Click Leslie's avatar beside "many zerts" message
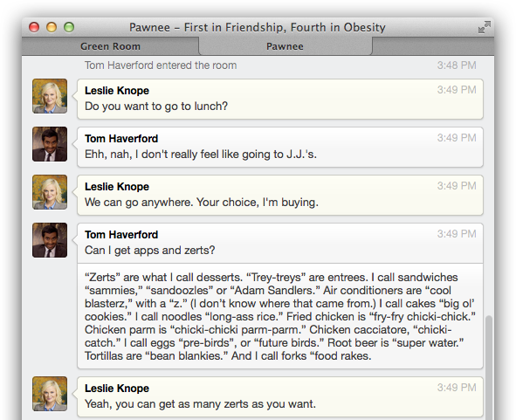 point(50,394)
